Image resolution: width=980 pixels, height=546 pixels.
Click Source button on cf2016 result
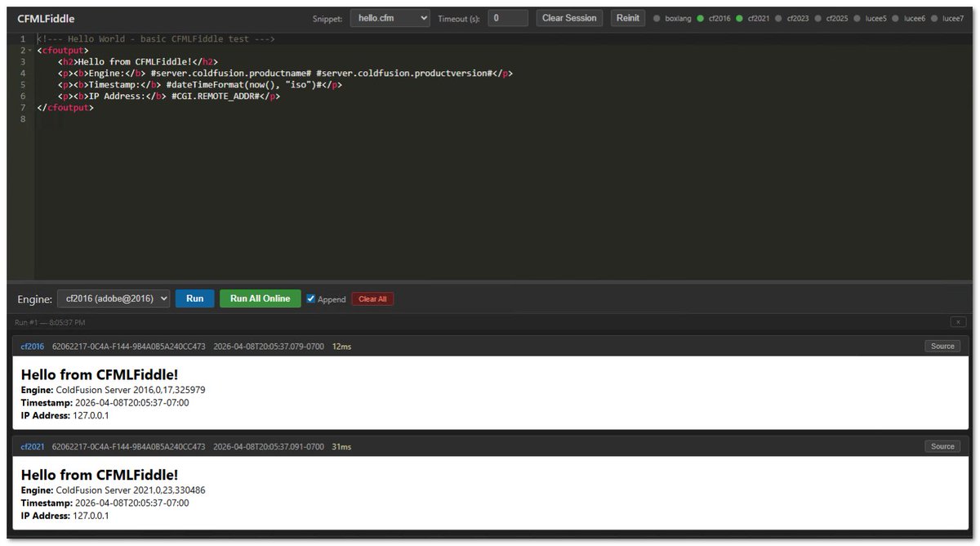pos(942,346)
